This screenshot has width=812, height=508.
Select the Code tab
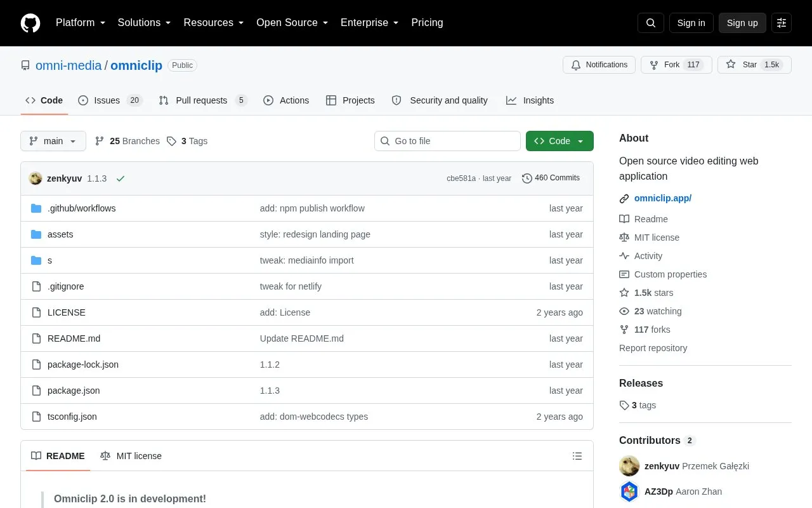click(x=44, y=100)
